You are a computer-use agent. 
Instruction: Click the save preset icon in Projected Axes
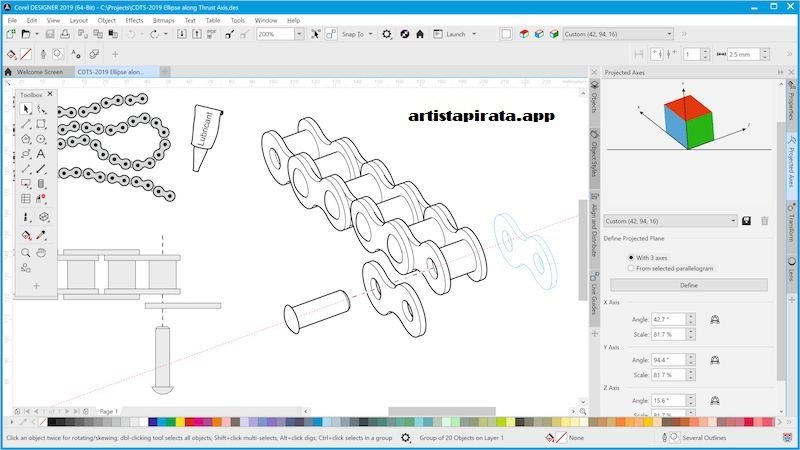point(746,221)
